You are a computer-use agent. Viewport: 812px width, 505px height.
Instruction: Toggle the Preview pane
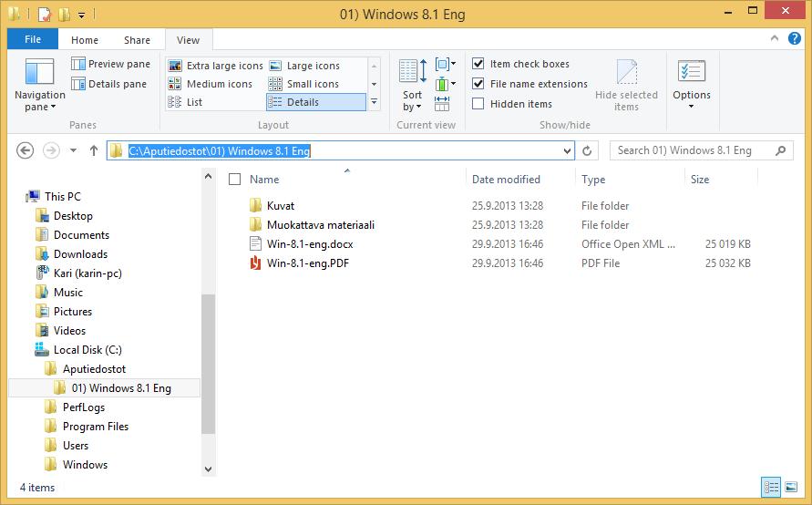click(111, 64)
